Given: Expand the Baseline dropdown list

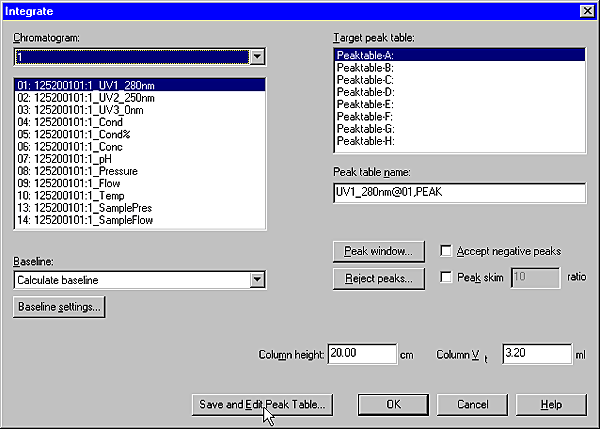Looking at the screenshot, I should (x=257, y=279).
